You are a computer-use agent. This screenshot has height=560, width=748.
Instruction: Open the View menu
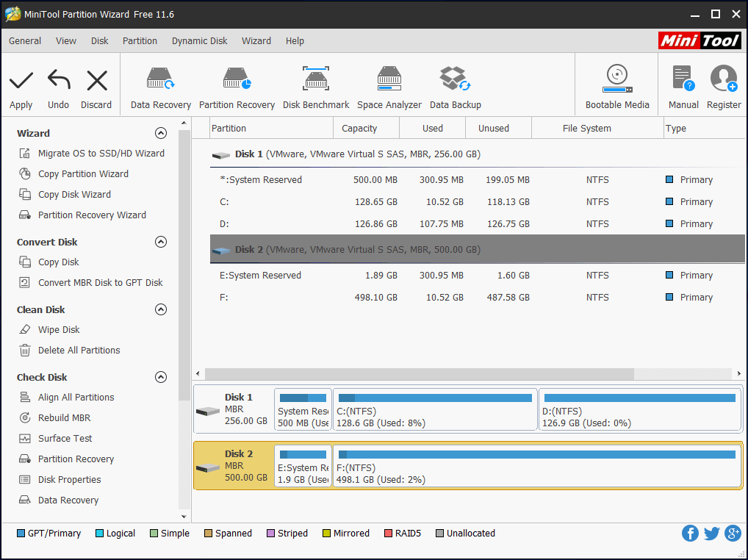[66, 41]
